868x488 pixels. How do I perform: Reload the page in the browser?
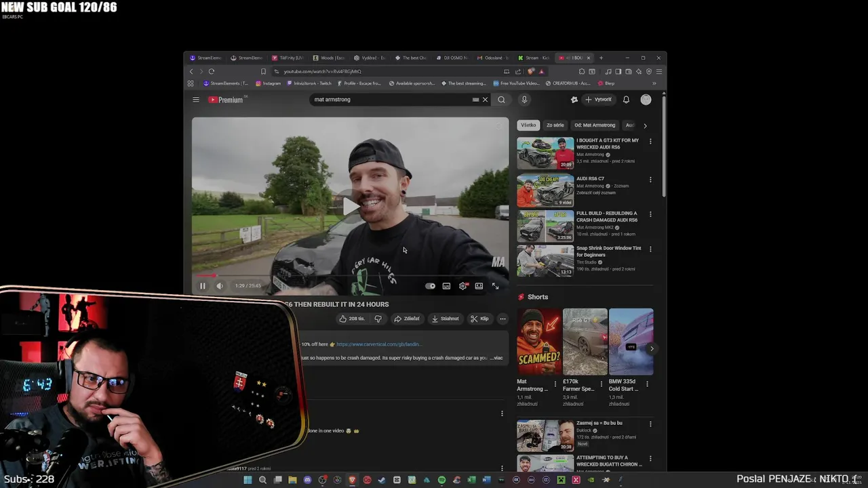(212, 71)
